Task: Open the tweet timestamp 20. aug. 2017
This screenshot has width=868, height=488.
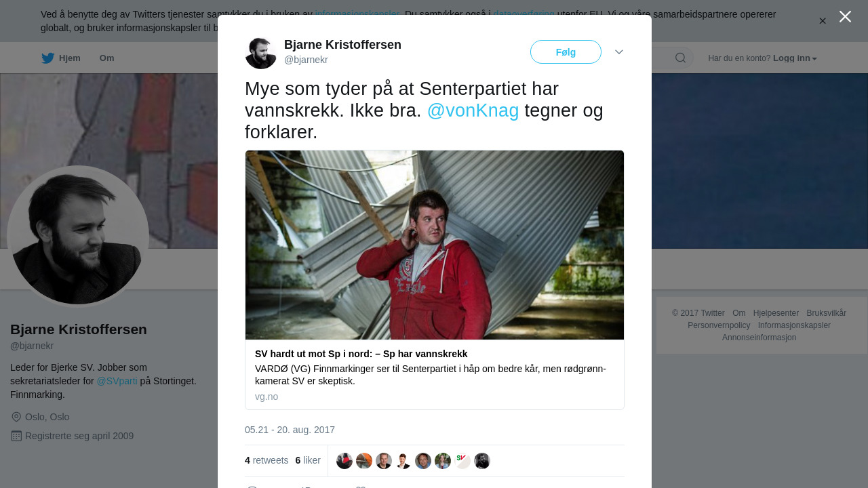Action: (290, 430)
